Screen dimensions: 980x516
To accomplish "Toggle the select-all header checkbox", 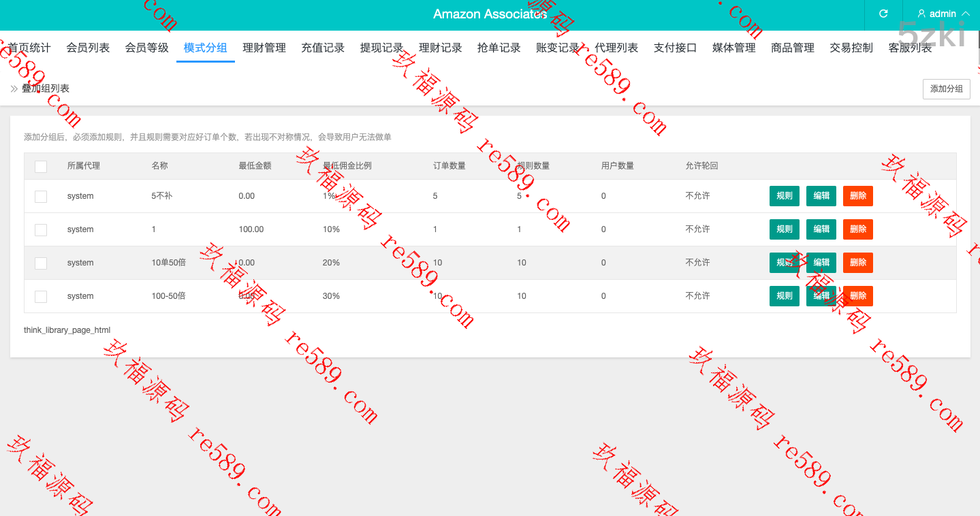I will coord(41,166).
